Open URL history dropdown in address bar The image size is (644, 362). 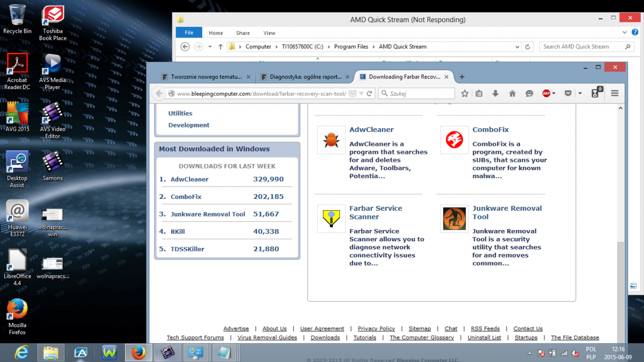tap(362, 93)
